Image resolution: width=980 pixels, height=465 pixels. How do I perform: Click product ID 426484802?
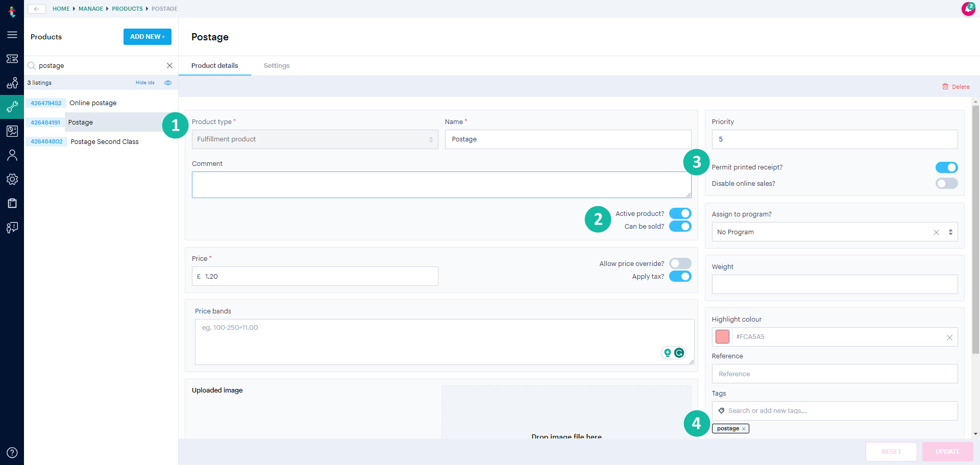pyautogui.click(x=46, y=141)
